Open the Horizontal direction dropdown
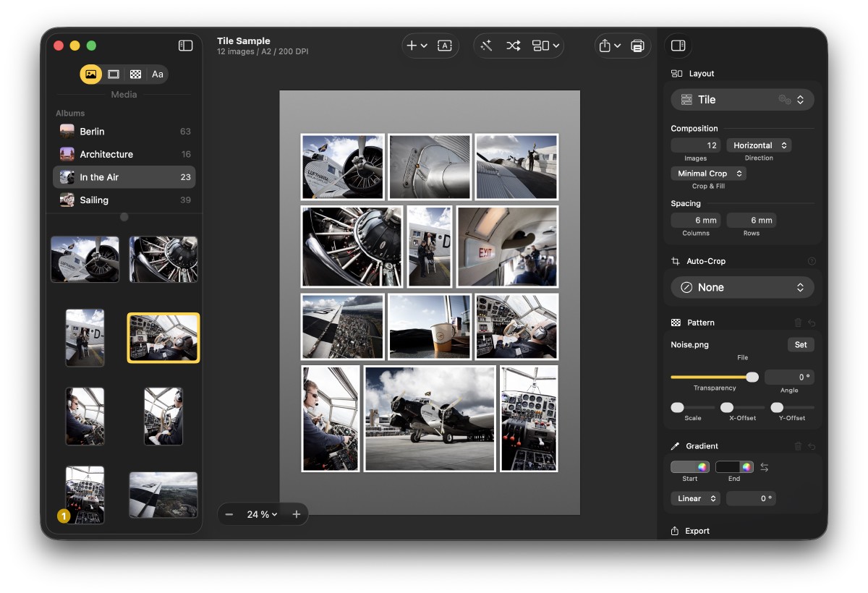The height and width of the screenshot is (593, 868). point(759,145)
